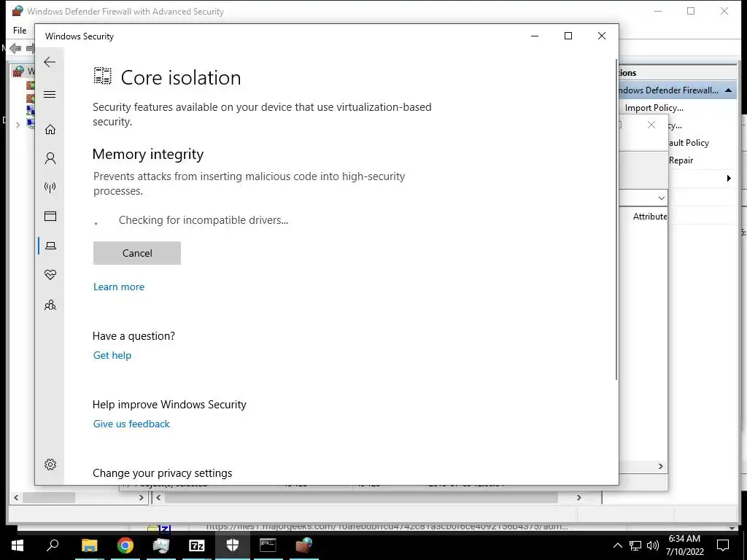Click the Learn more link
The height and width of the screenshot is (560, 747).
coord(119,287)
